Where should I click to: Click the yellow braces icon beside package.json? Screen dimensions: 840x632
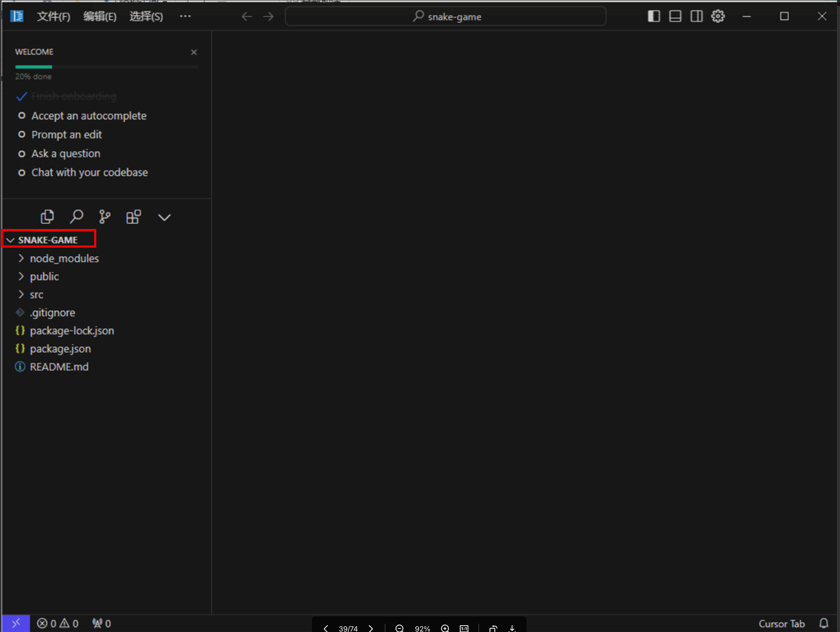click(x=20, y=349)
